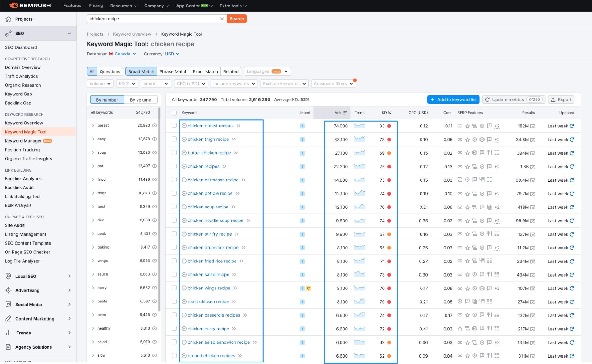Open the KD % filter dropdown
Screen dimensions: 592x364
pos(127,84)
